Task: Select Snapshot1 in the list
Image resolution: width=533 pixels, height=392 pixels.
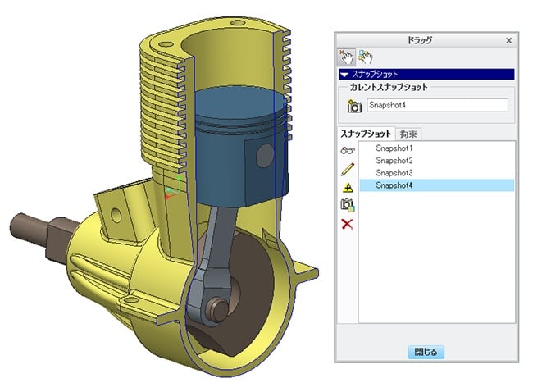Action: pos(394,148)
